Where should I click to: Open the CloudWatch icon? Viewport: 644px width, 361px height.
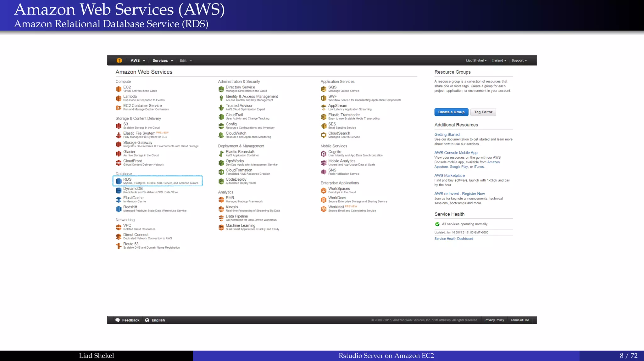221,135
